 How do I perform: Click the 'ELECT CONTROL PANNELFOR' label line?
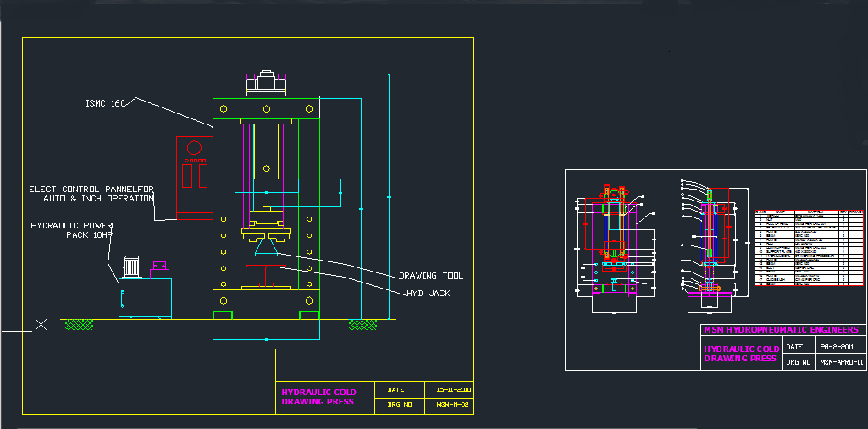(91, 189)
